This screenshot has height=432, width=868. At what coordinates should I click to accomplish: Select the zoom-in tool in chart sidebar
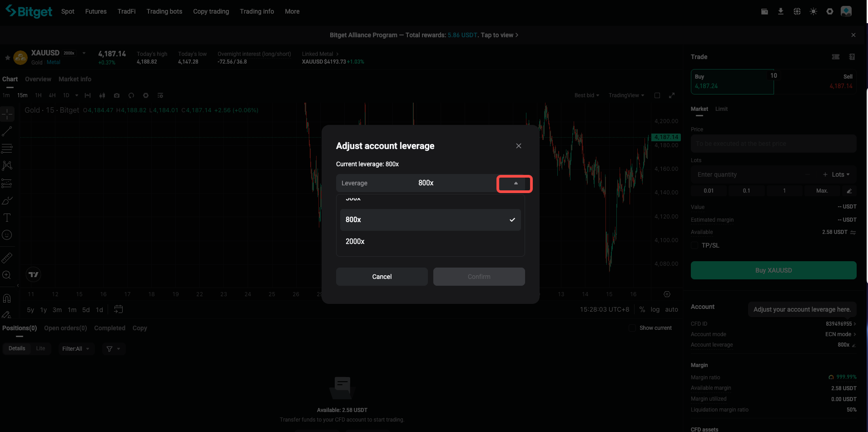point(7,275)
